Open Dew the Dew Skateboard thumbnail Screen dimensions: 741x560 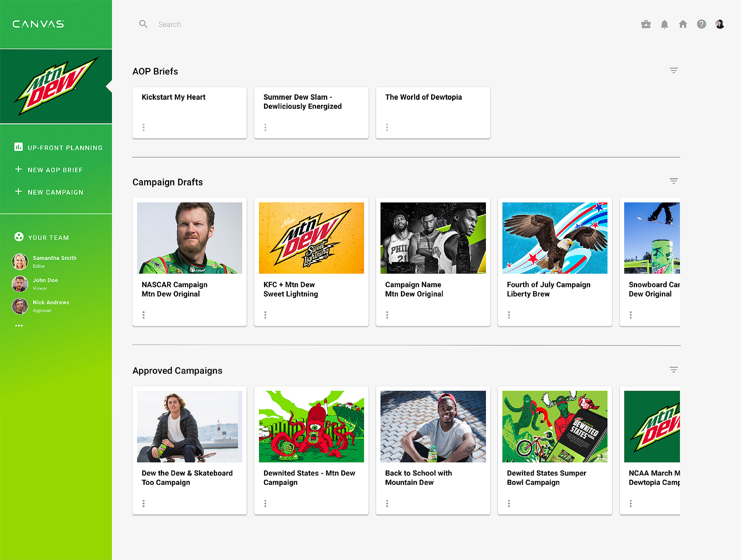click(189, 426)
